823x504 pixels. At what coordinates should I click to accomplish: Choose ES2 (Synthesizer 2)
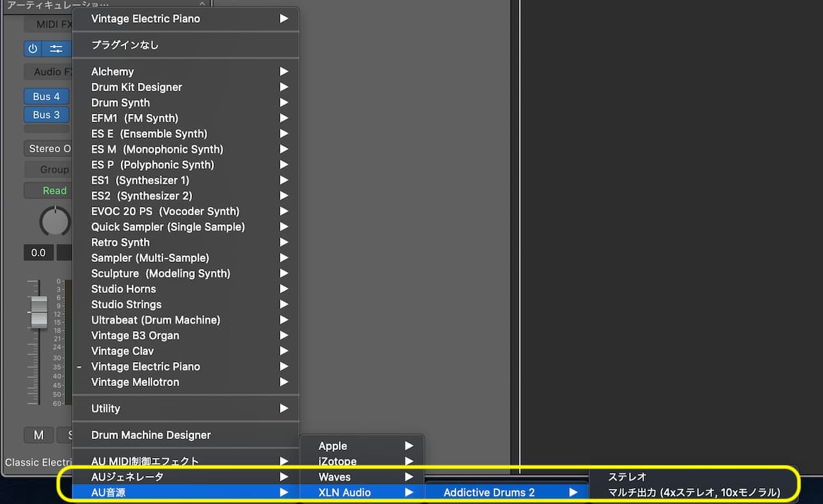point(187,195)
